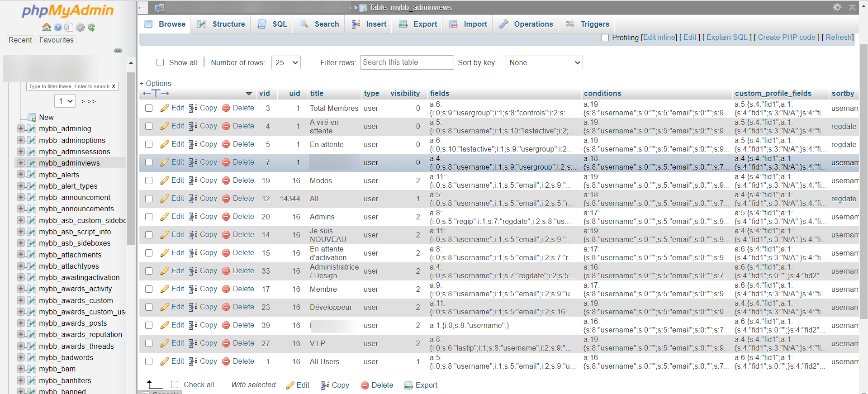Expand the + Options link

click(x=156, y=83)
